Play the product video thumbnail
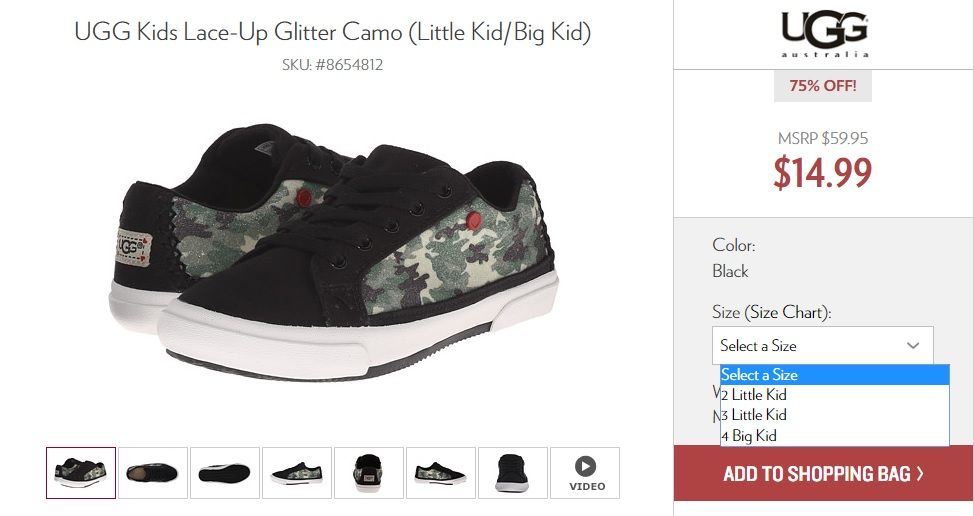This screenshot has height=516, width=974. [585, 473]
